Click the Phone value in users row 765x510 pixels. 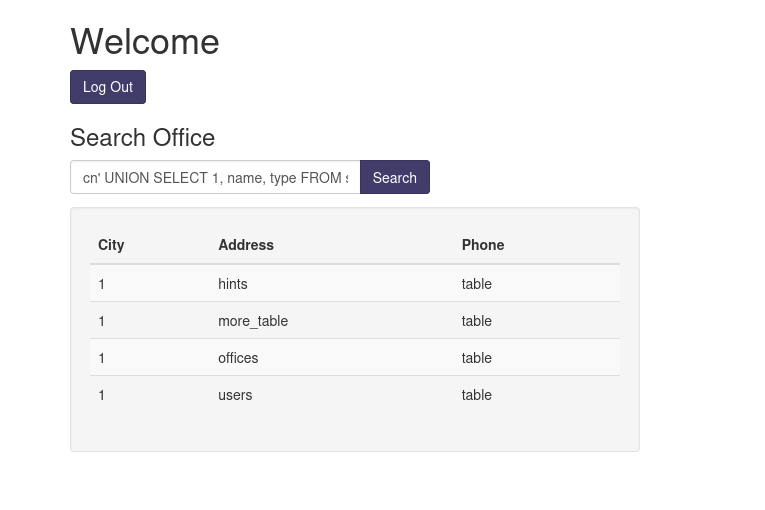coord(477,395)
